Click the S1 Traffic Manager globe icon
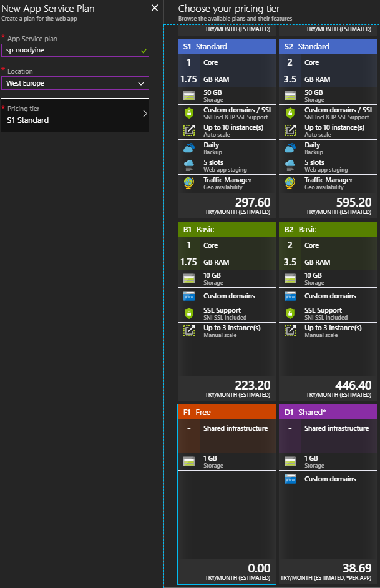 [x=189, y=183]
